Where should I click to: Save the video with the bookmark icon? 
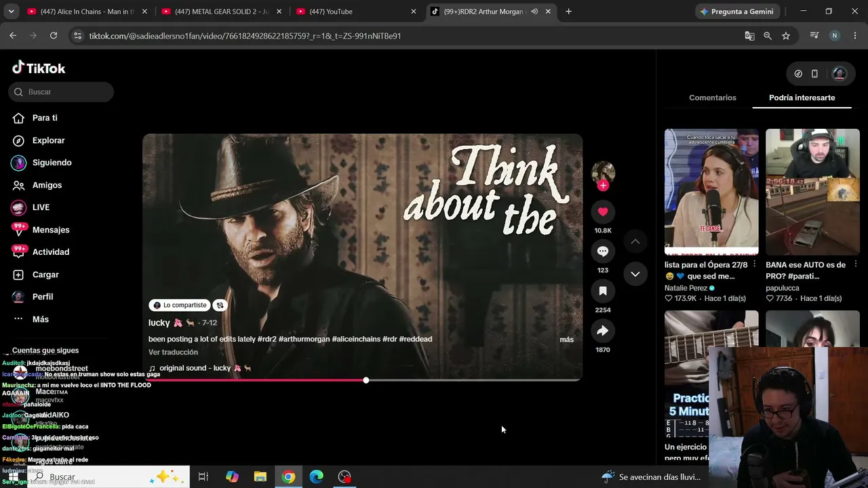click(603, 291)
